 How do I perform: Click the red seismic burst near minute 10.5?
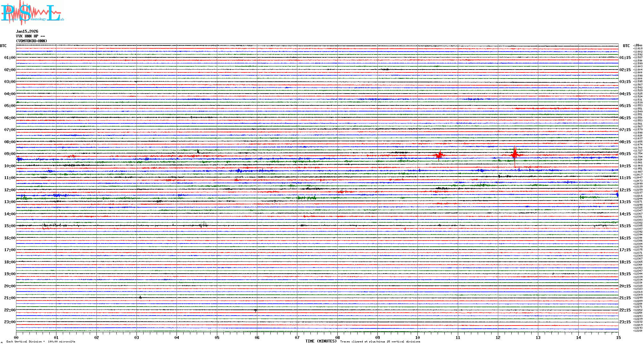point(440,155)
